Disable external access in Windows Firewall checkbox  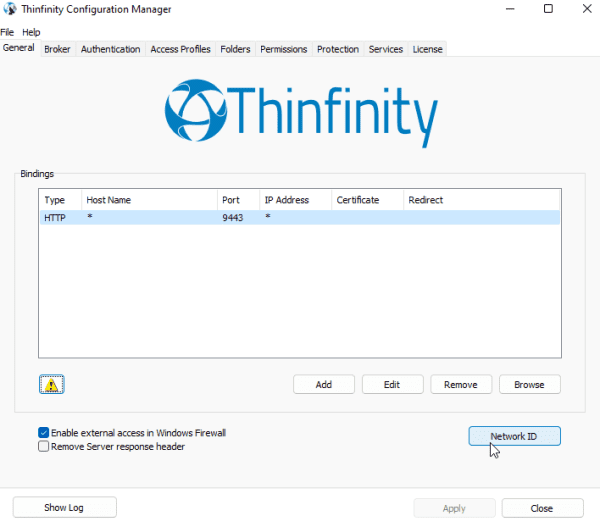click(44, 432)
